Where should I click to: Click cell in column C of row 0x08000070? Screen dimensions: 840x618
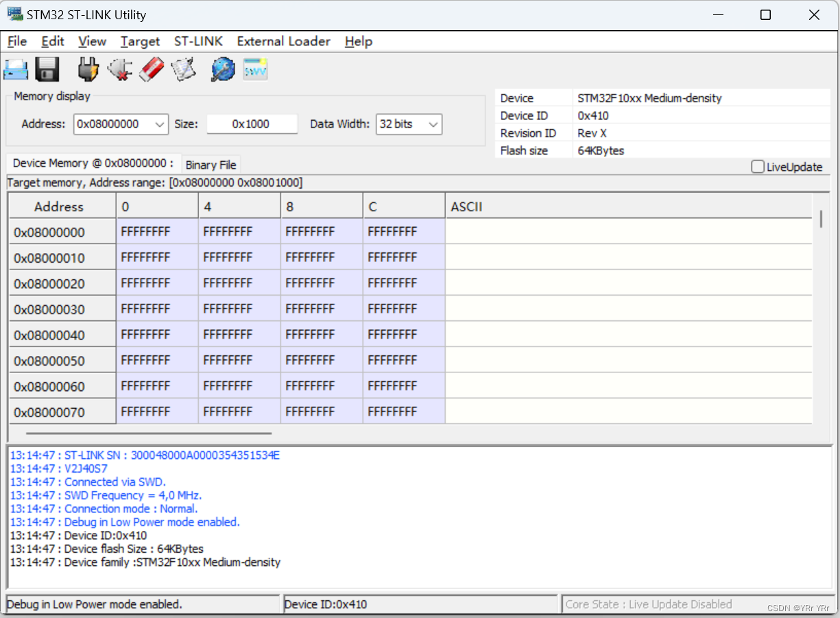point(405,412)
